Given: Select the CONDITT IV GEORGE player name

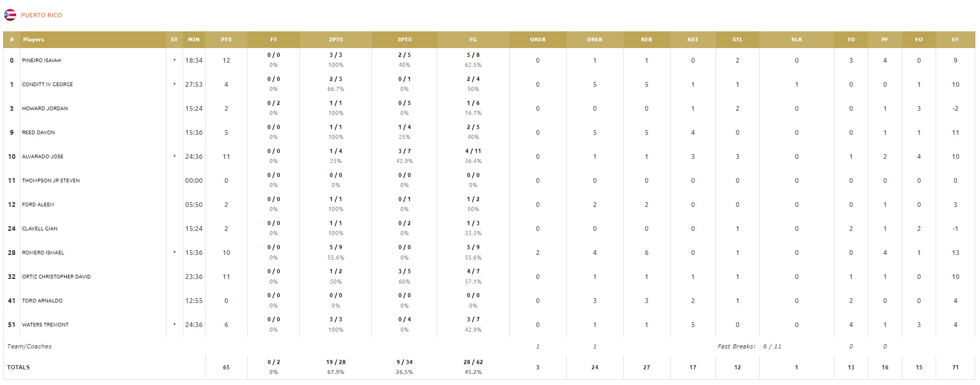Looking at the screenshot, I should [x=47, y=85].
